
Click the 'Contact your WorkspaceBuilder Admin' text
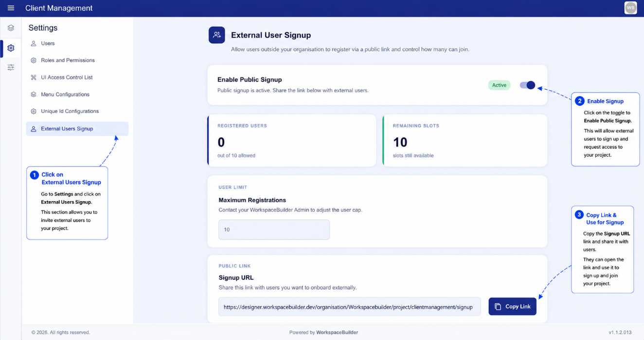click(x=290, y=210)
